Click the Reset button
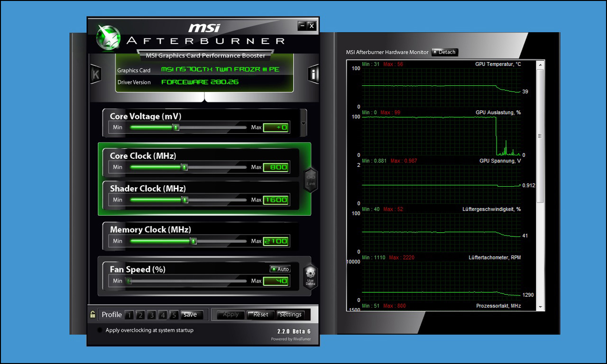Screen dimensions: 607x364 (261, 315)
